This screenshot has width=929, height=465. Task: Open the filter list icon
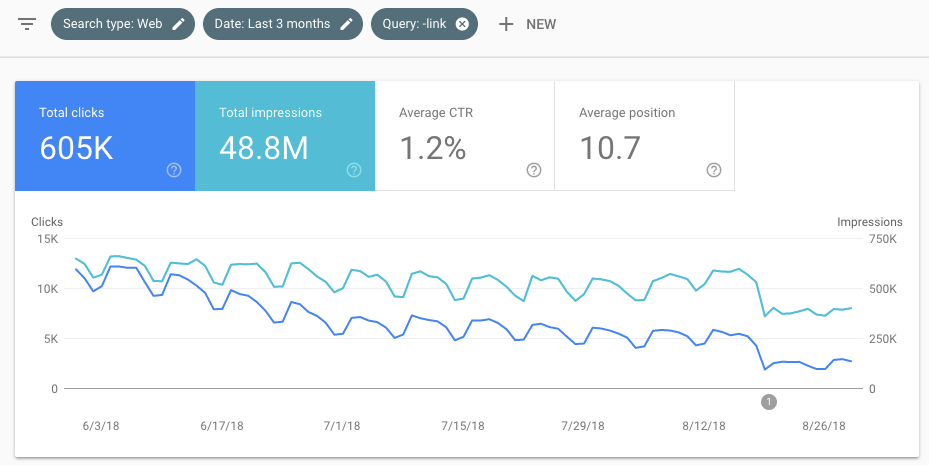tap(27, 24)
